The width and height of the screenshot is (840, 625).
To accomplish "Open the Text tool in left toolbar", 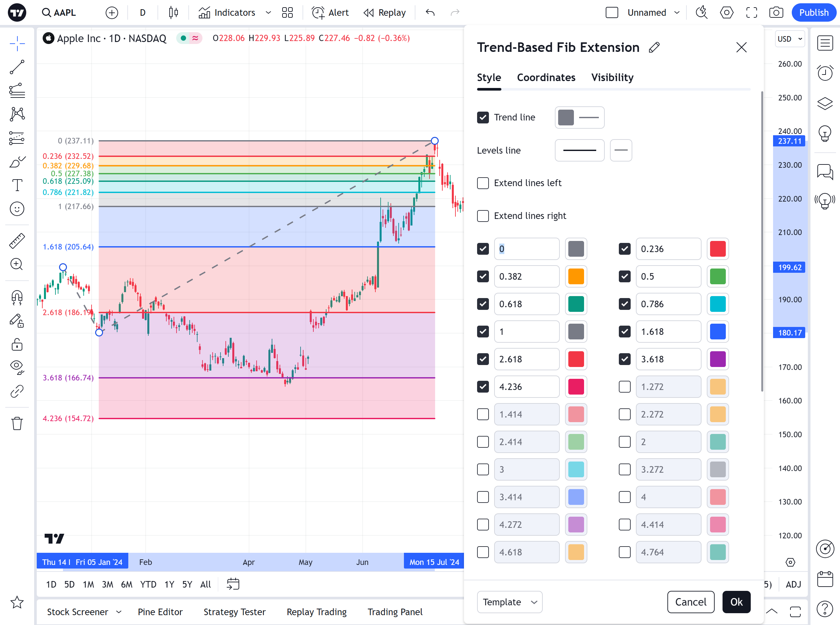I will 17,185.
